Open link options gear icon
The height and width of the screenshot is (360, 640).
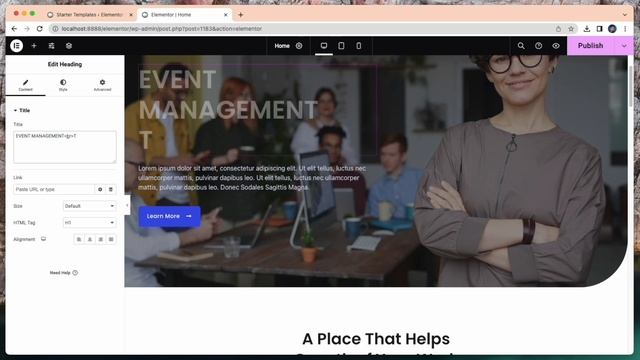100,189
